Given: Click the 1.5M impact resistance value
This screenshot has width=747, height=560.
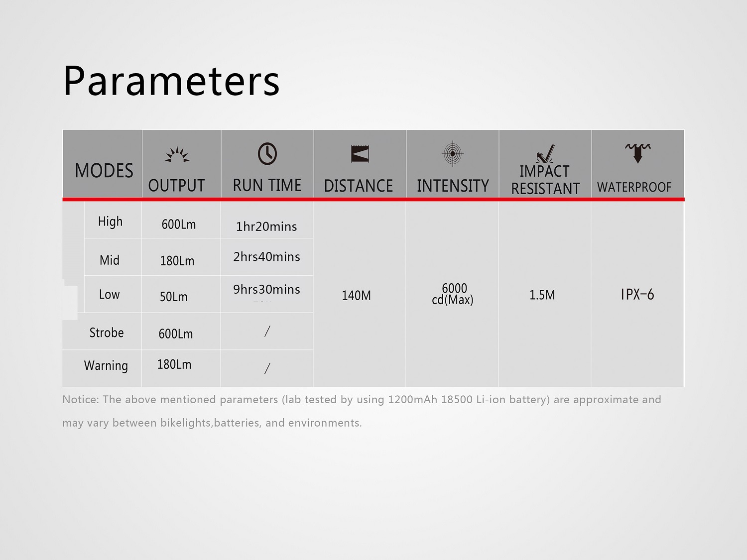Looking at the screenshot, I should [542, 295].
